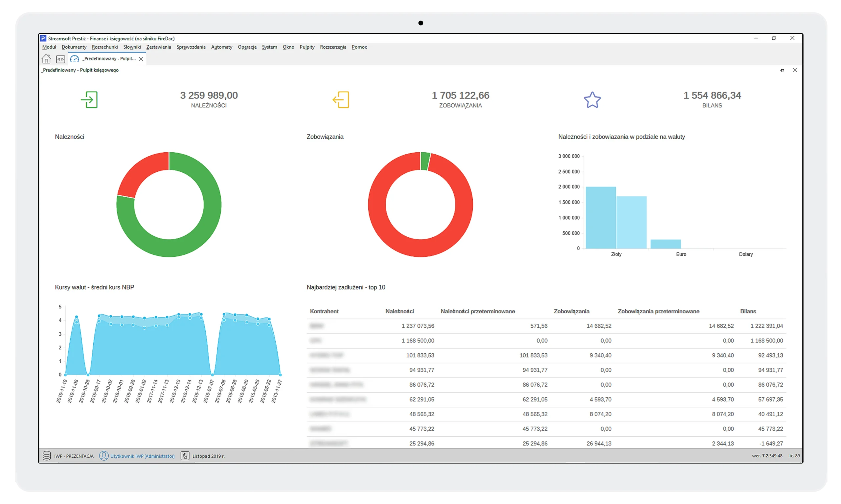The height and width of the screenshot is (504, 841).
Task: Click the Euro bar in the currency chart
Action: [x=665, y=244]
